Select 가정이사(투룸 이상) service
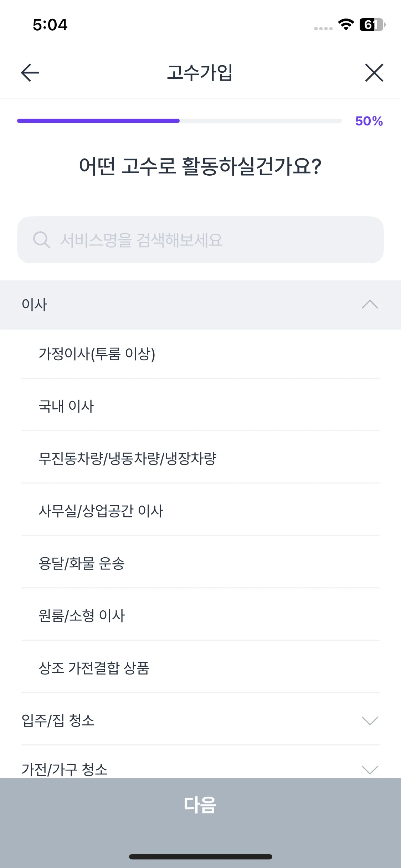401x868 pixels. [97, 354]
